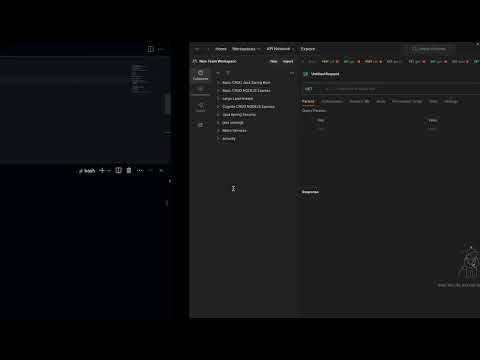Click the Import button
The height and width of the screenshot is (360, 480).
(288, 61)
